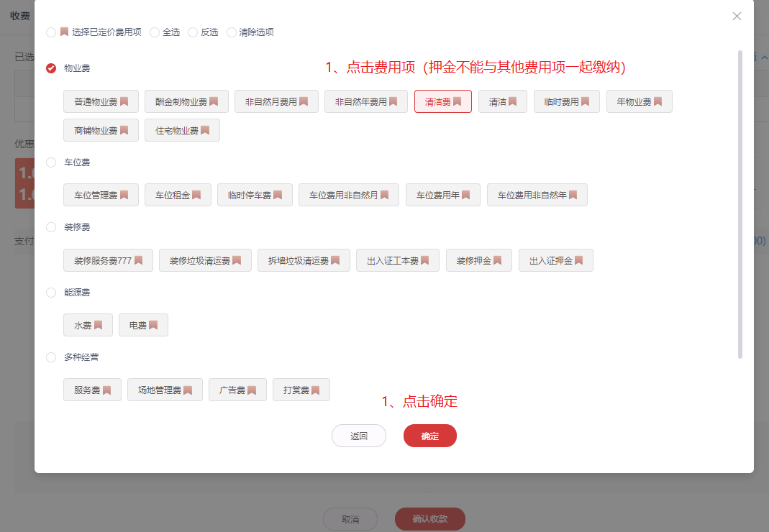This screenshot has width=769, height=532.
Task: Pick the 临时停车费 fee item
Action: coord(255,195)
